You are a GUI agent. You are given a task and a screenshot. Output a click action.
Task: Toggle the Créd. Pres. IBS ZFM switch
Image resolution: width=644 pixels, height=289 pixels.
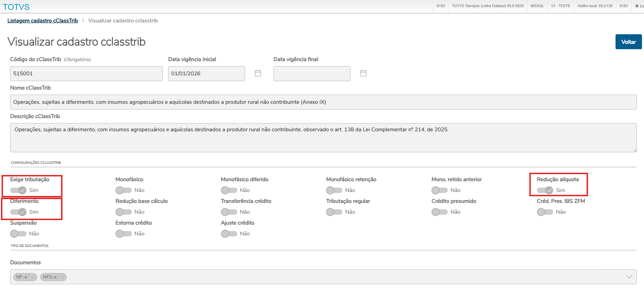tap(545, 212)
